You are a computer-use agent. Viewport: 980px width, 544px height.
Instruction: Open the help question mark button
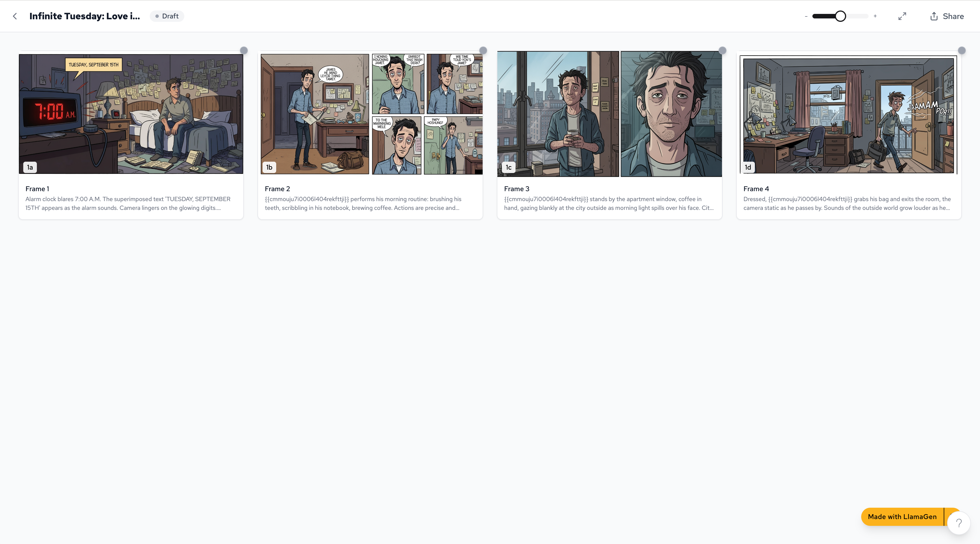click(959, 524)
